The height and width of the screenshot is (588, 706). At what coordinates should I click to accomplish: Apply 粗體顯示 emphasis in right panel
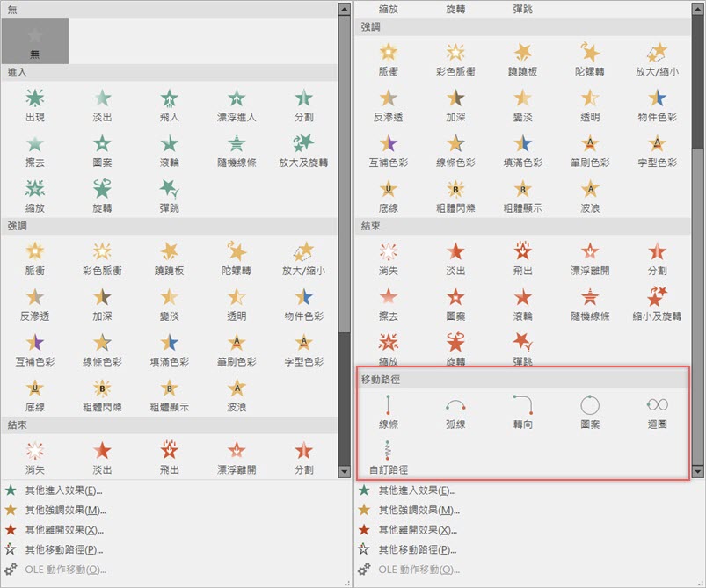tap(522, 196)
